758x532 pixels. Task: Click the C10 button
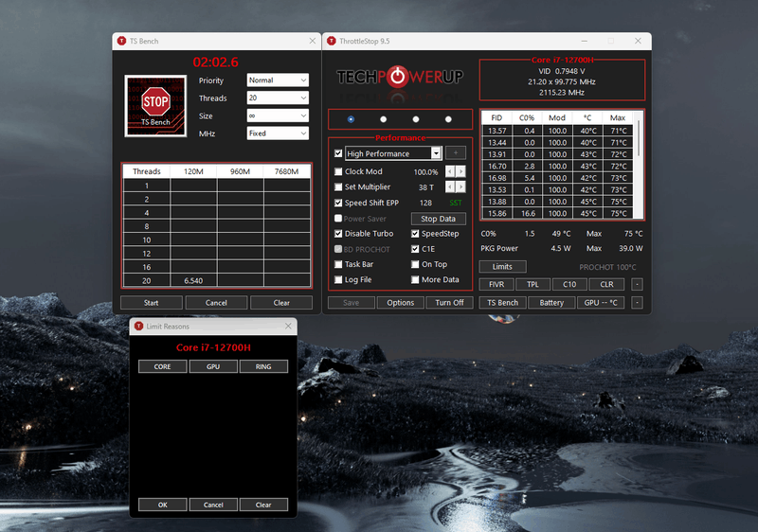(x=569, y=284)
